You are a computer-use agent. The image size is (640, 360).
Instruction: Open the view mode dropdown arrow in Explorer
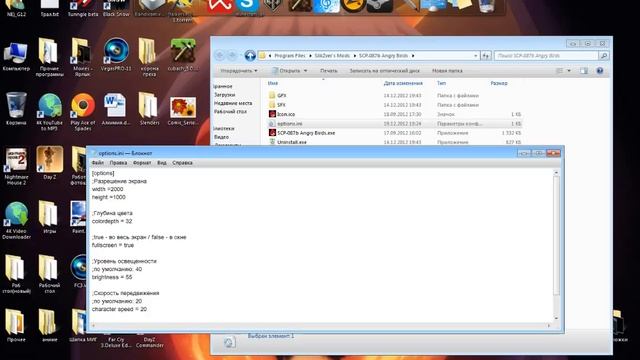[x=569, y=71]
